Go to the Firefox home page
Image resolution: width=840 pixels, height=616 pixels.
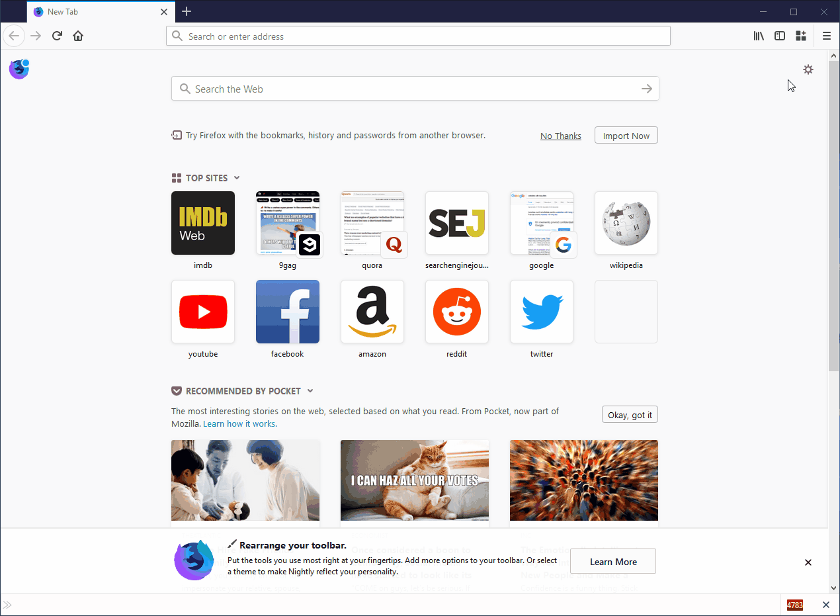pyautogui.click(x=78, y=36)
